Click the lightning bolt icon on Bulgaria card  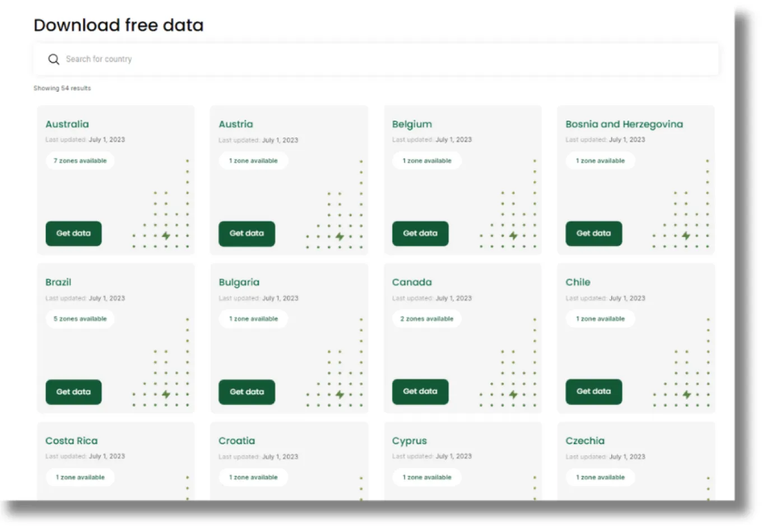340,394
